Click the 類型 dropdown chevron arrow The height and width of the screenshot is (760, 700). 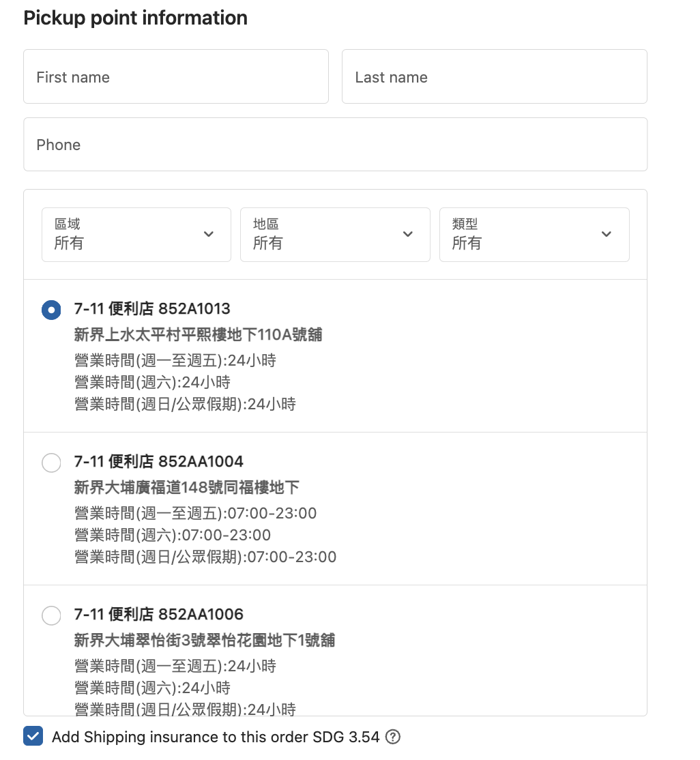606,234
